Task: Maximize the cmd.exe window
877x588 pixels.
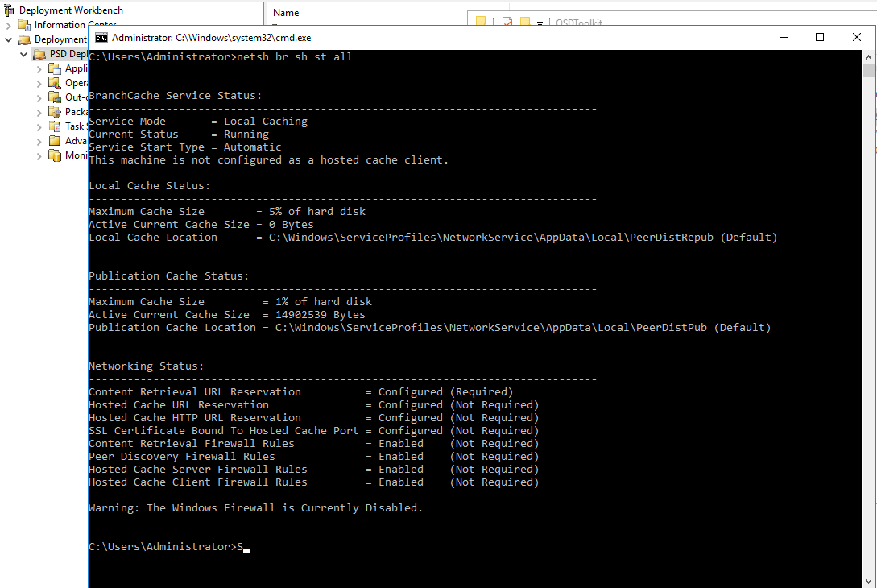Action: (820, 38)
